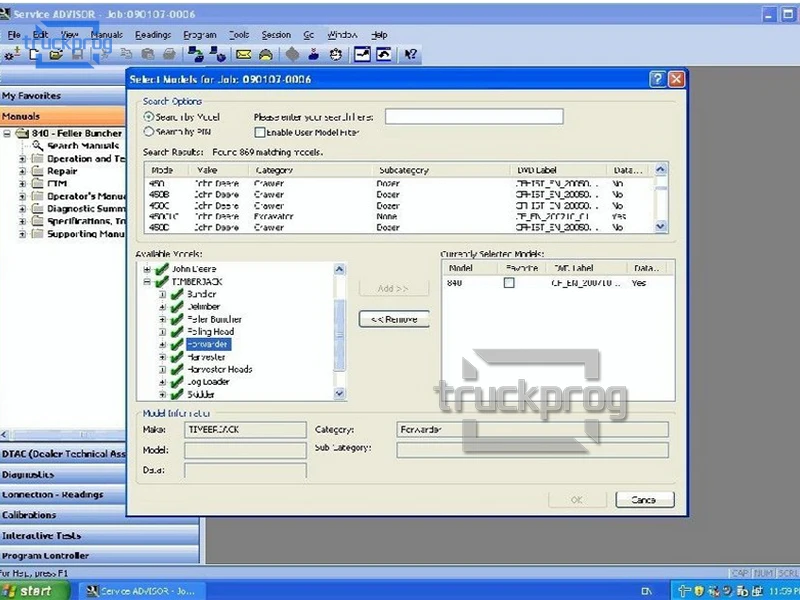Expand John Deere in Available Models
This screenshot has width=800, height=600.
[147, 269]
